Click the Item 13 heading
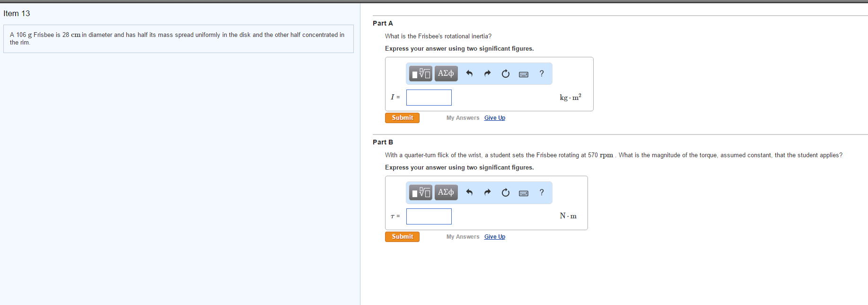The image size is (868, 305). pyautogui.click(x=17, y=13)
